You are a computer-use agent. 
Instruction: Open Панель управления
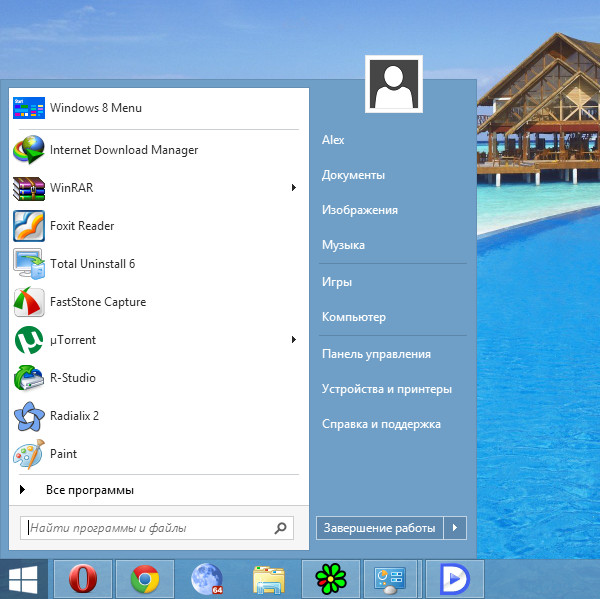376,354
